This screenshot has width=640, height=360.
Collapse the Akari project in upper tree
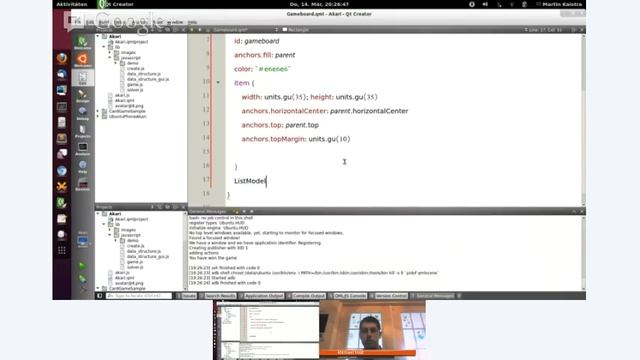(98, 36)
